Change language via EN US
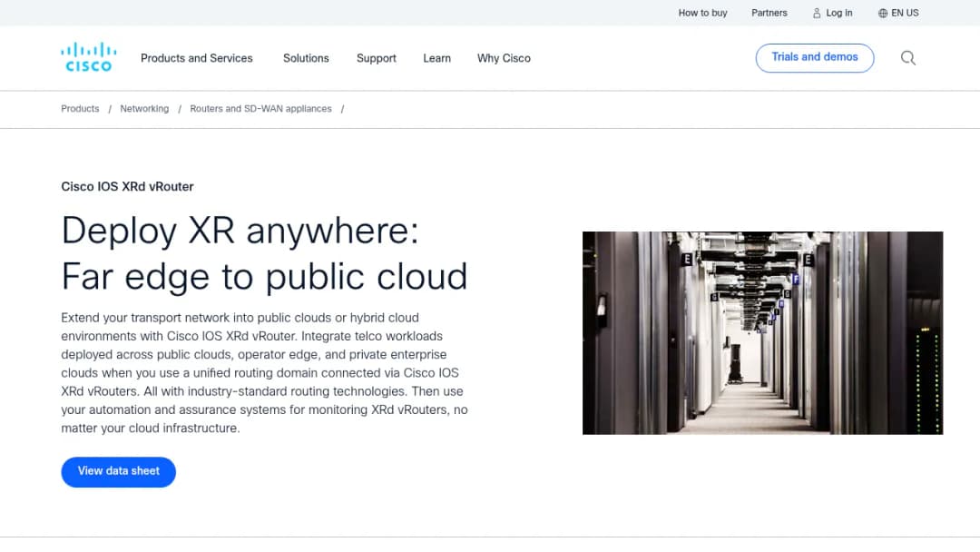The width and height of the screenshot is (980, 552). coord(905,13)
